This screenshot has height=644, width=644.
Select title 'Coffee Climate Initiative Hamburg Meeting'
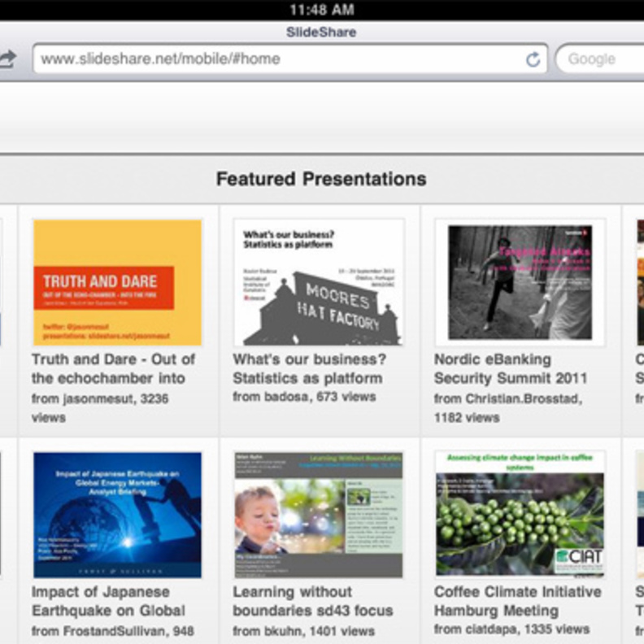[517, 601]
